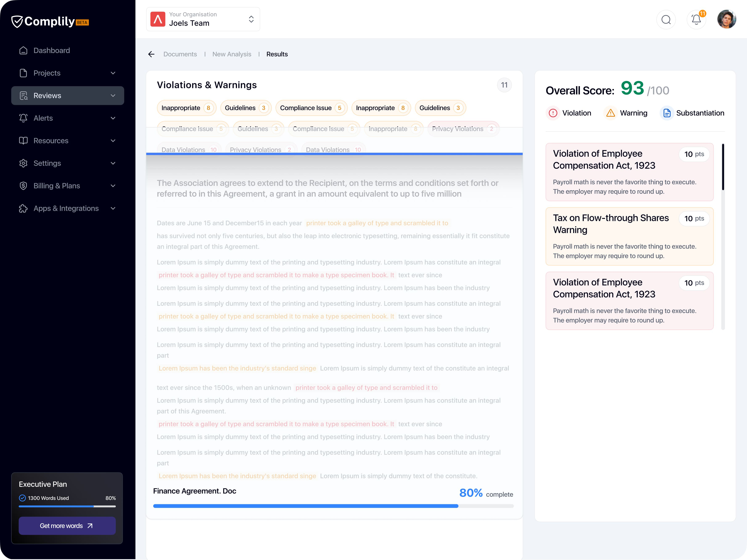The image size is (747, 560).
Task: Select first Inappropriate 8 tag
Action: coord(186,108)
